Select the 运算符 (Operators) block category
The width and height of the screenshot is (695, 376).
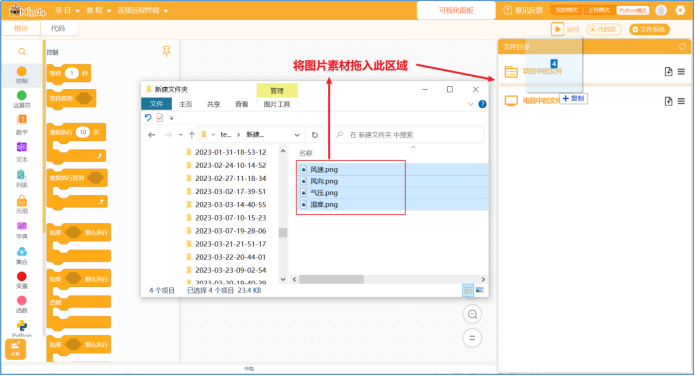tap(21, 99)
